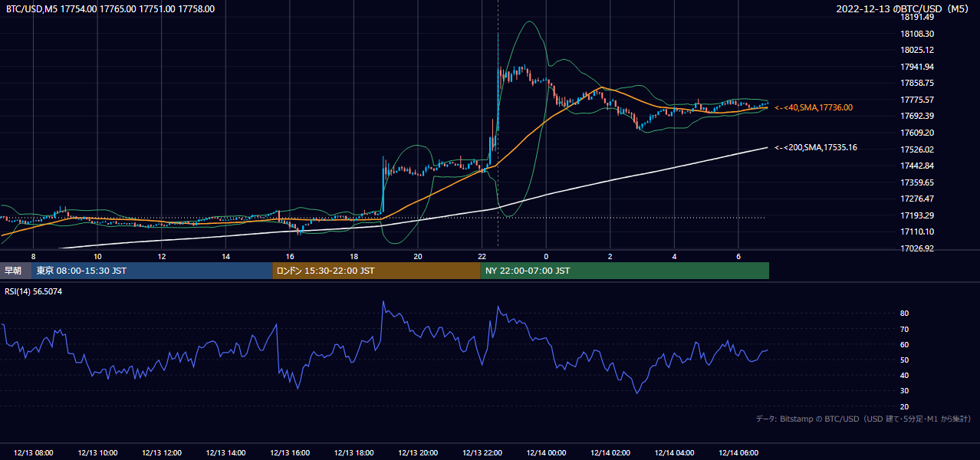Viewport: 980px width, 460px height.
Task: Click the date label 12/13 12:00
Action: (162, 453)
